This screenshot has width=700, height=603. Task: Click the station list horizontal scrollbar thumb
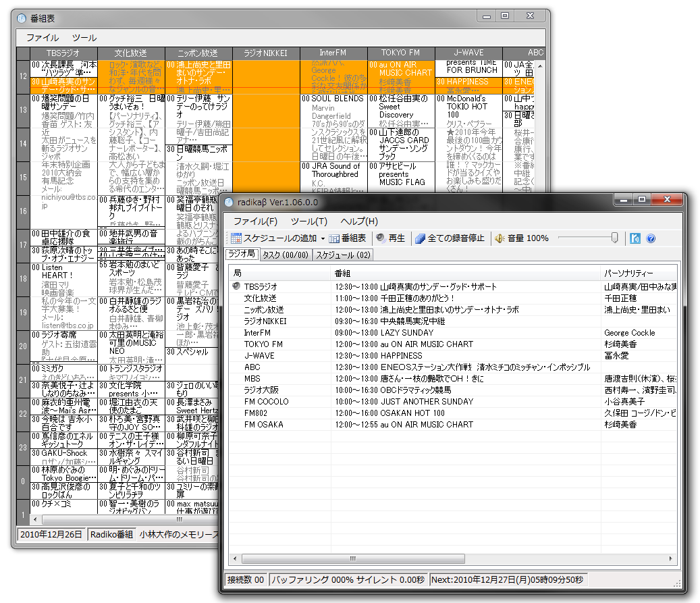click(x=353, y=559)
